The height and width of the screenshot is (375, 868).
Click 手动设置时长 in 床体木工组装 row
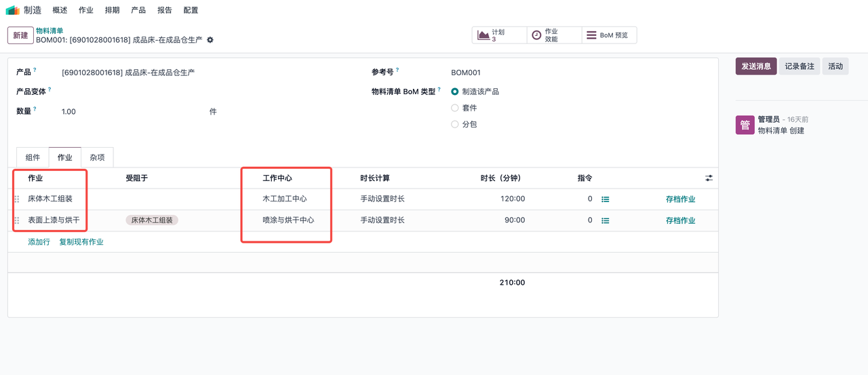coord(382,199)
